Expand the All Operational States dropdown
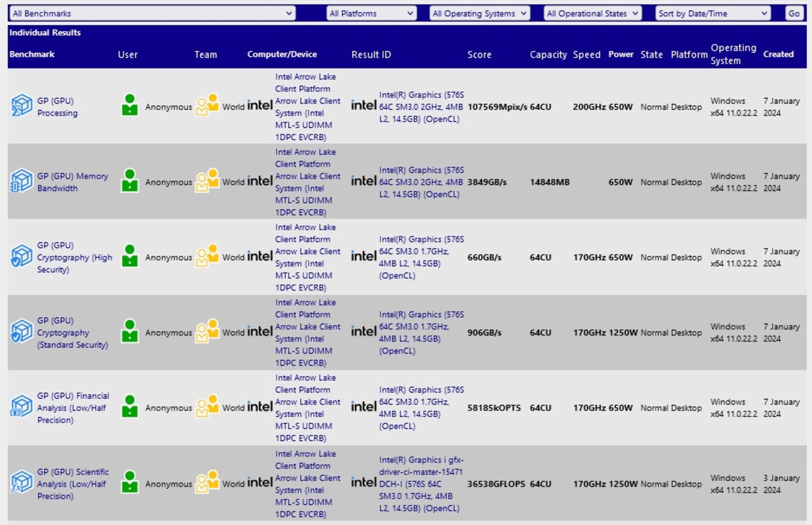 [593, 14]
